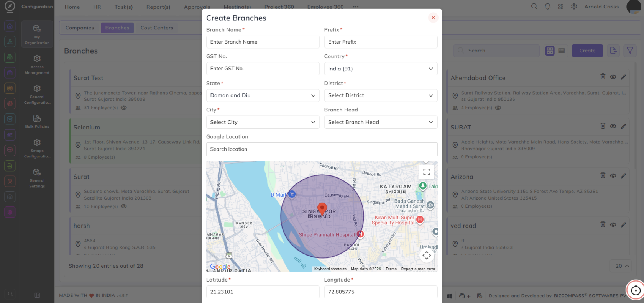Click the Kiran Multi Super Speciality Hospital marker
Screen dimensions: 644x303
coord(420,219)
